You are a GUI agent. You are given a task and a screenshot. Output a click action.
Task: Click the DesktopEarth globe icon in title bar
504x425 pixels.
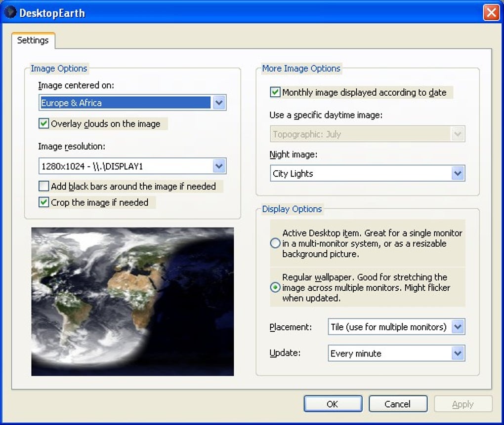10,12
